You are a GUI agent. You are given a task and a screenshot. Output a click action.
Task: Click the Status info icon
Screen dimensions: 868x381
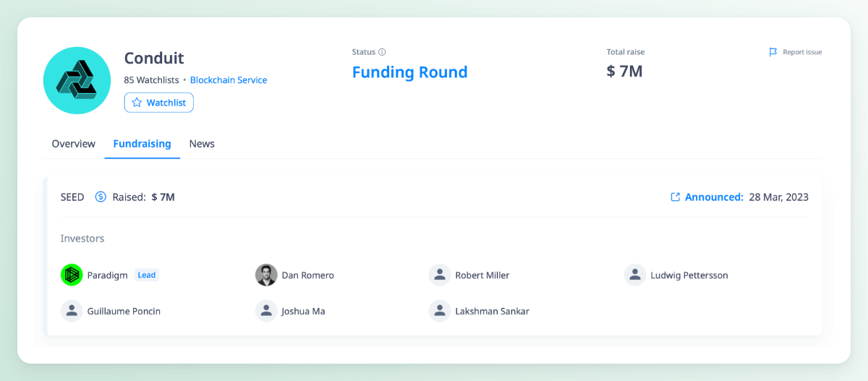point(382,52)
